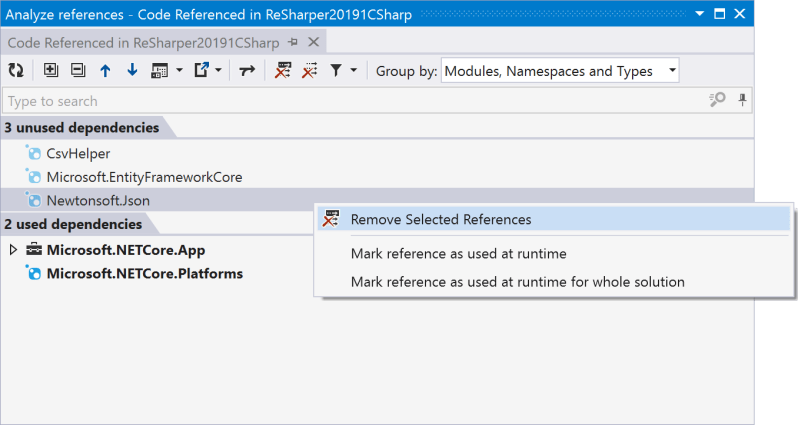
Task: Switch to Code Referenced in ReSharper20191CSharp tab
Action: point(144,43)
